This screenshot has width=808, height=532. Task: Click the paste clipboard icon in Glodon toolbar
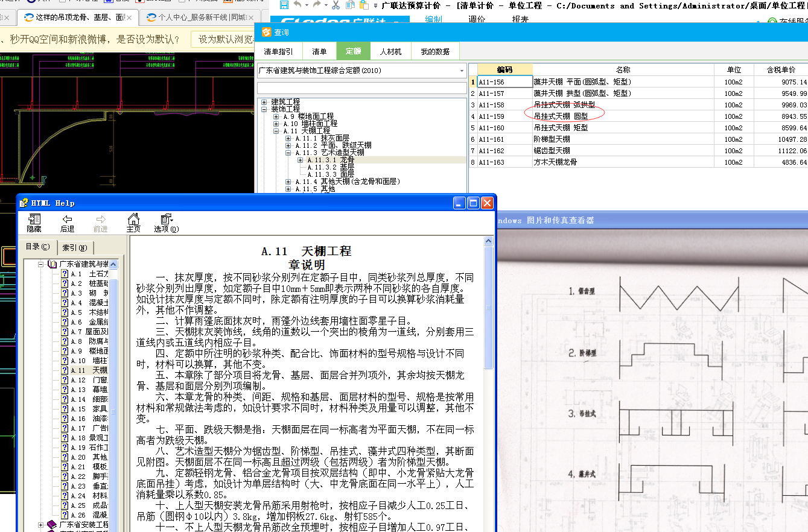click(364, 5)
